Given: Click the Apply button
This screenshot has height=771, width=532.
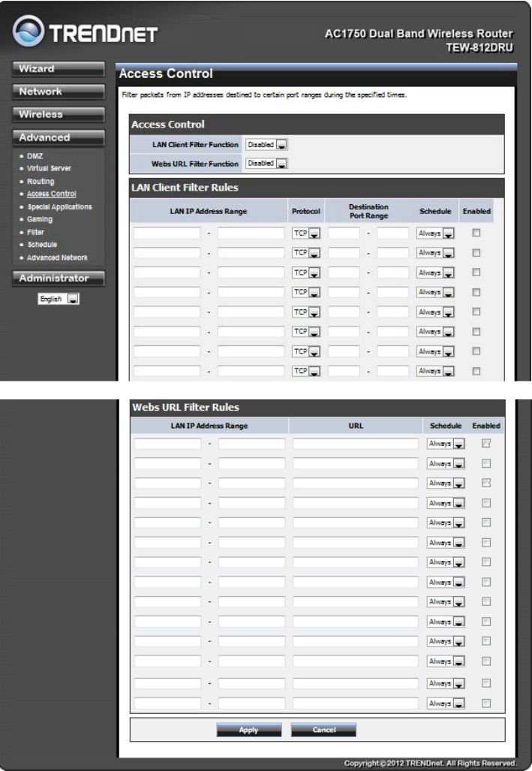Looking at the screenshot, I should coord(249,730).
